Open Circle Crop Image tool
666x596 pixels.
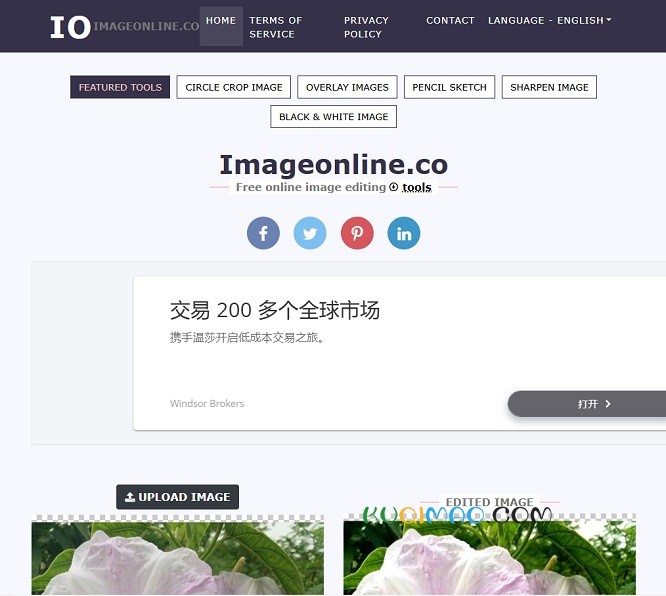pos(234,87)
